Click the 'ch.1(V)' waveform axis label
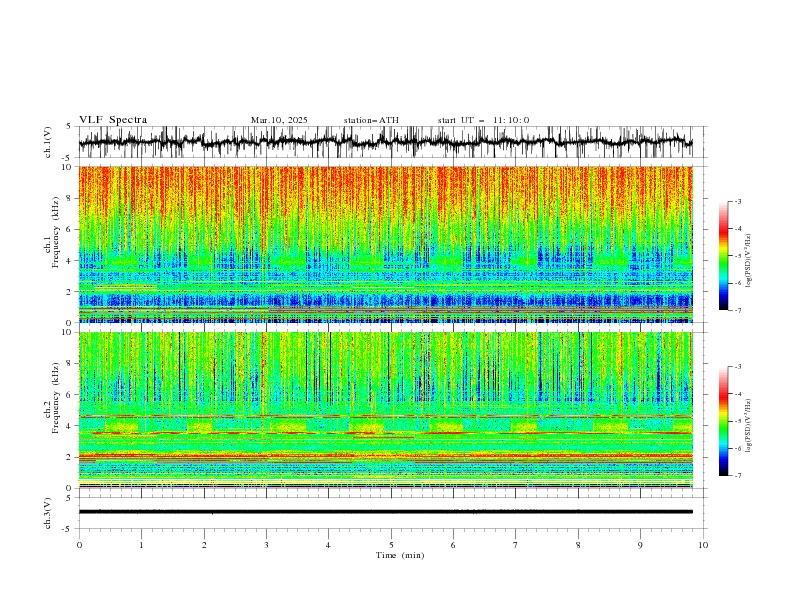This screenshot has width=792, height=612. point(48,142)
